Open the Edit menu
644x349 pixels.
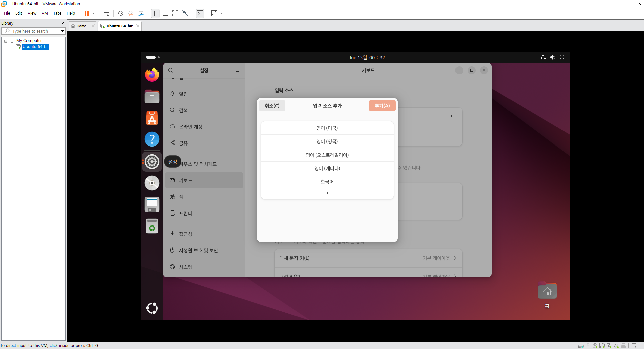[19, 13]
